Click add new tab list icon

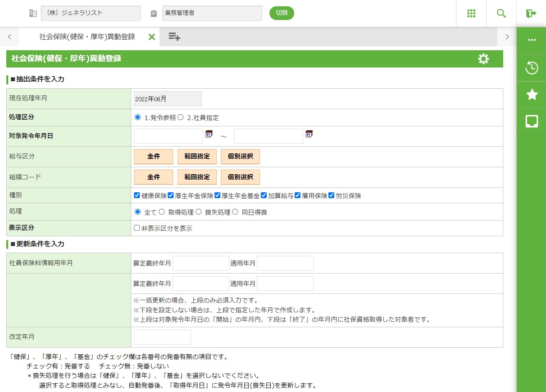point(174,37)
